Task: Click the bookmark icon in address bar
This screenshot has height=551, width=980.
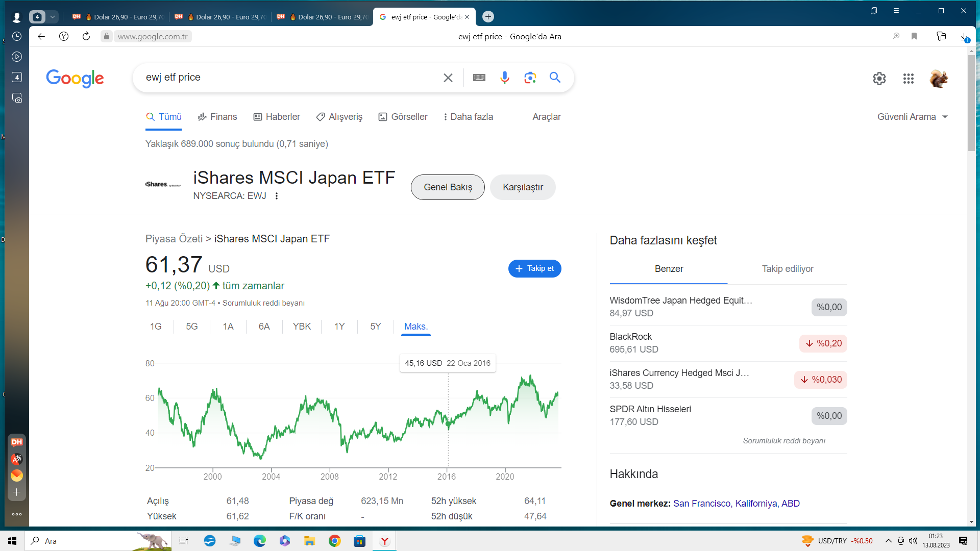Action: [x=914, y=36]
